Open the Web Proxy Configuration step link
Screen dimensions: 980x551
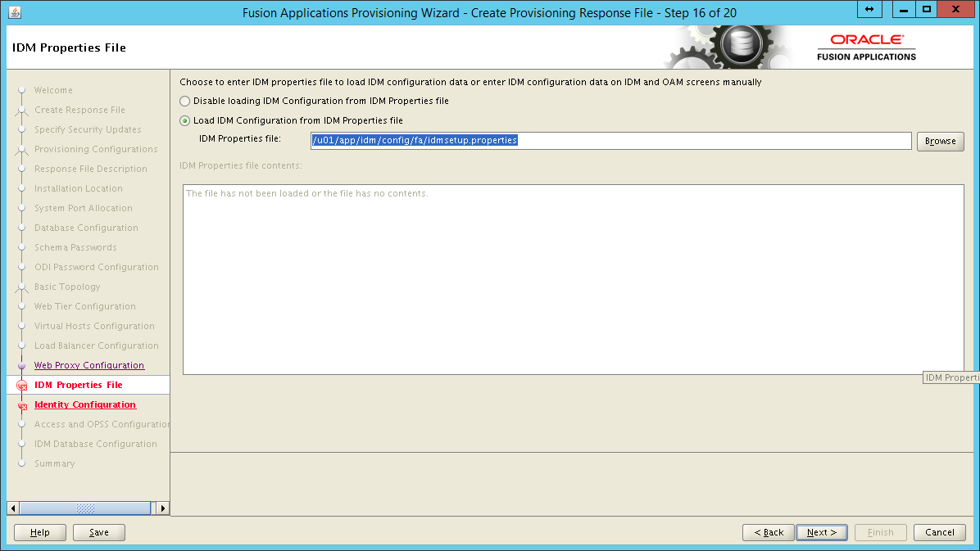point(88,365)
